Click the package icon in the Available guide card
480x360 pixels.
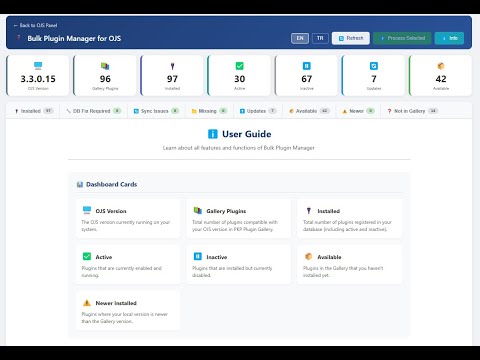tap(308, 256)
